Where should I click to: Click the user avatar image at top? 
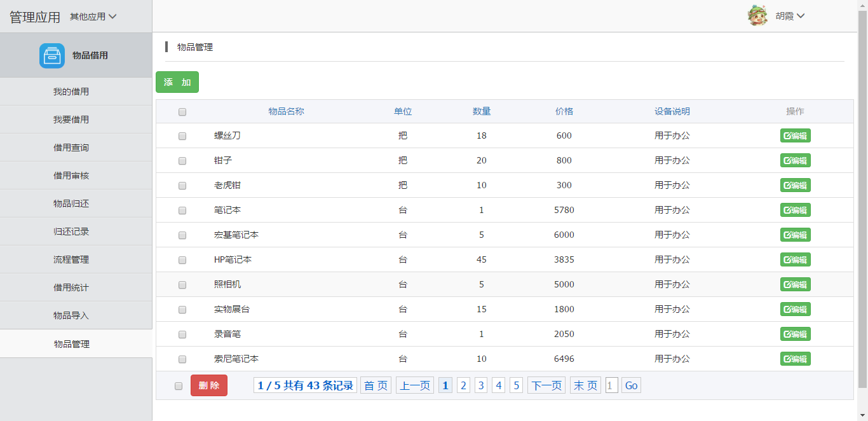click(x=757, y=16)
